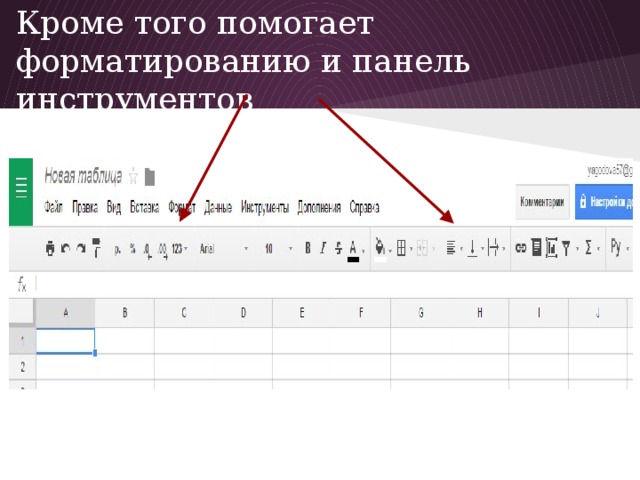Click the Filter icon
640x480 pixels.
(566, 248)
